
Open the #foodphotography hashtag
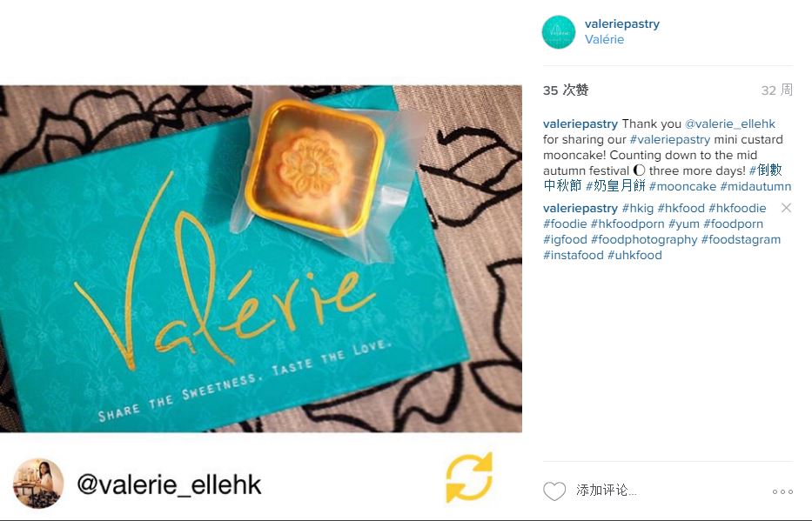tap(644, 239)
